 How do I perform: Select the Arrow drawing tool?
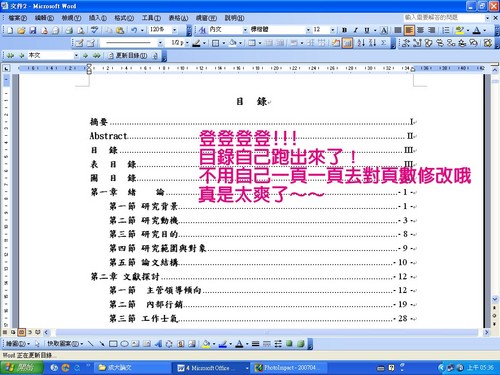tap(102, 344)
